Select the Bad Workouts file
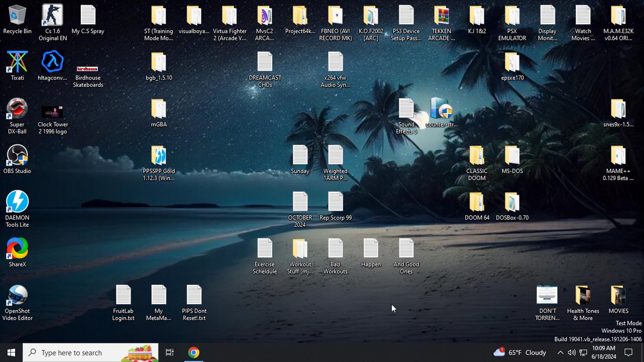Image resolution: width=644 pixels, height=362 pixels. click(x=336, y=256)
